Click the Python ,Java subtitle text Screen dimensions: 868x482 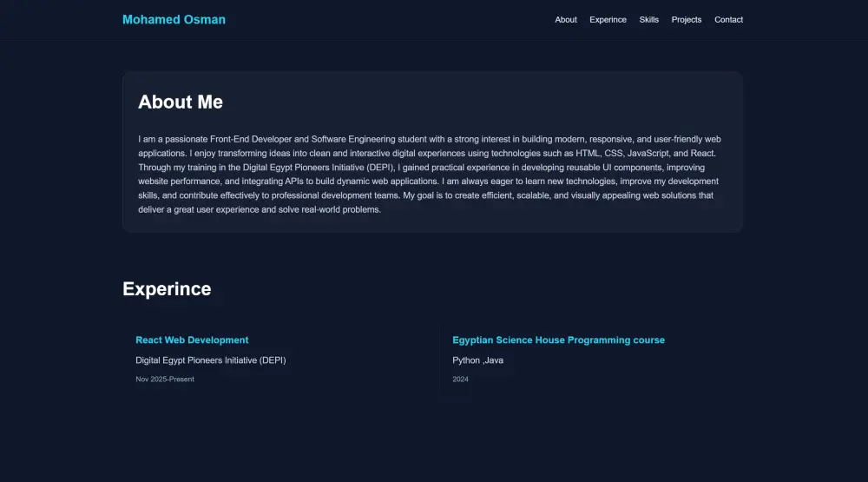[x=477, y=360]
